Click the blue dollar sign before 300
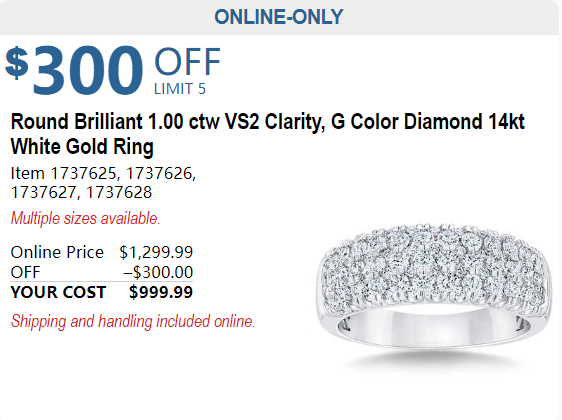Viewport: 562px width, 420px height. point(16,63)
